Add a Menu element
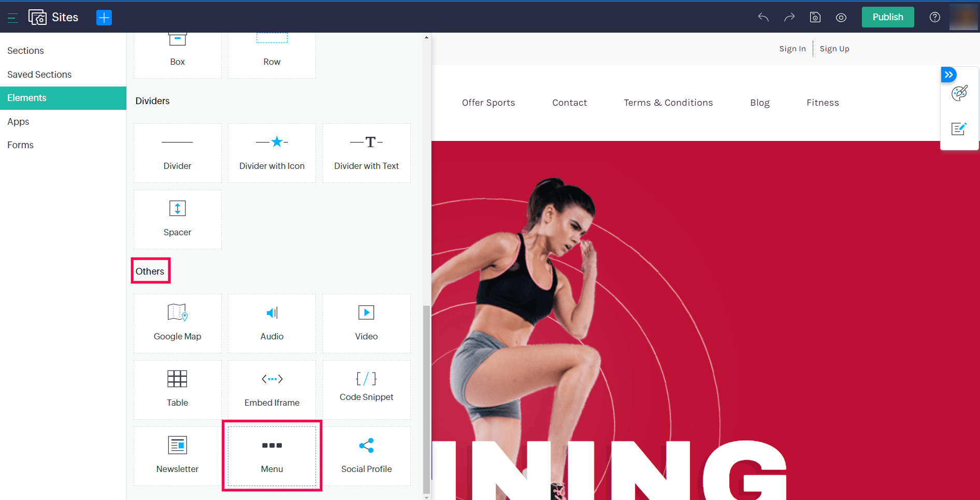Image resolution: width=980 pixels, height=500 pixels. pyautogui.click(x=272, y=456)
